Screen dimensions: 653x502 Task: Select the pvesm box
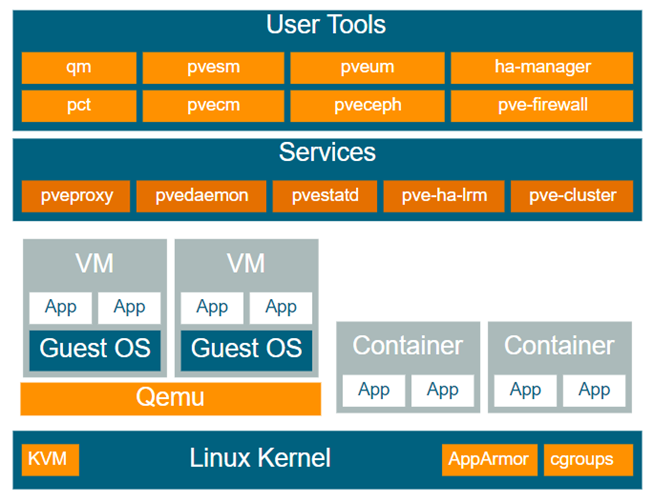[x=213, y=67]
